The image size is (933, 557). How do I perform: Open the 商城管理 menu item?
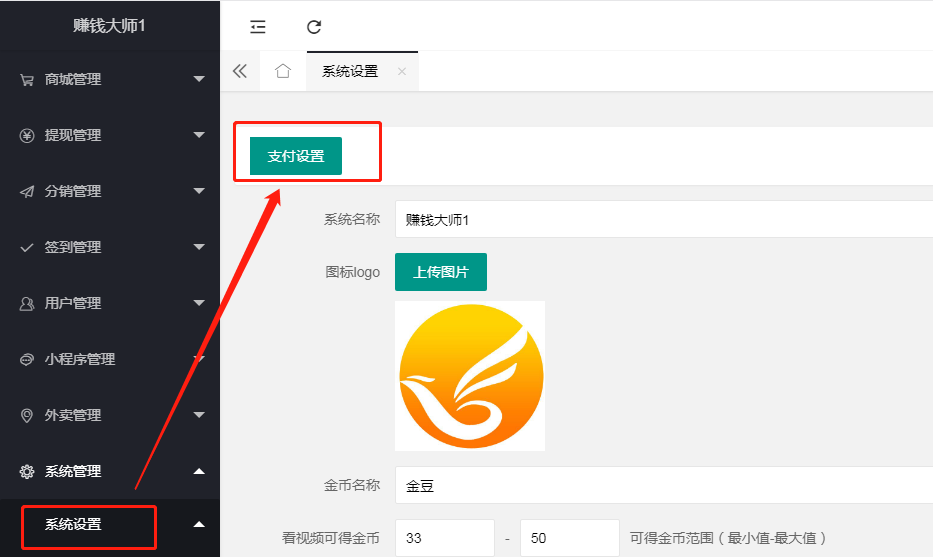pyautogui.click(x=110, y=79)
